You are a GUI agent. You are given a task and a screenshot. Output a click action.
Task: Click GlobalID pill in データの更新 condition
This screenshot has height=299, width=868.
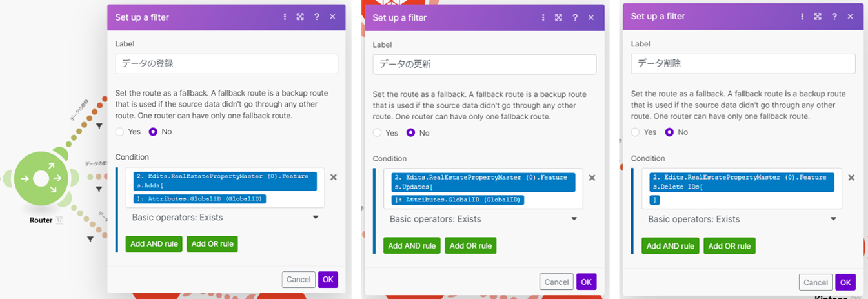458,200
